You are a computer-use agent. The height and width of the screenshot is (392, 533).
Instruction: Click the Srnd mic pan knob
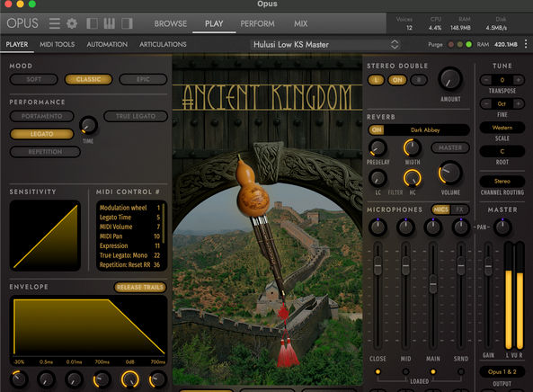coord(461,227)
